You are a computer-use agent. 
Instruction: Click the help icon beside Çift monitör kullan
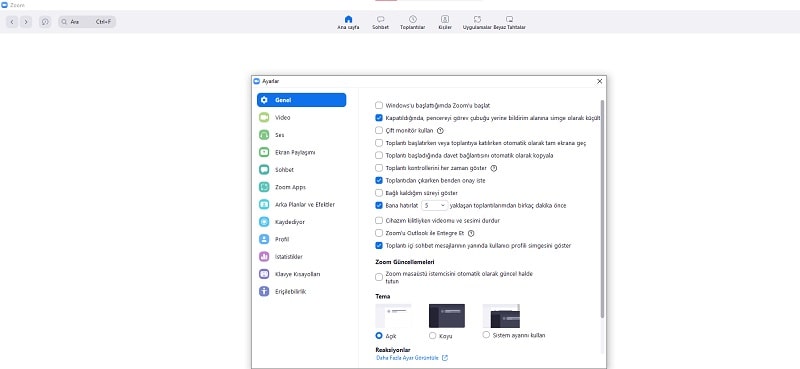coord(440,131)
